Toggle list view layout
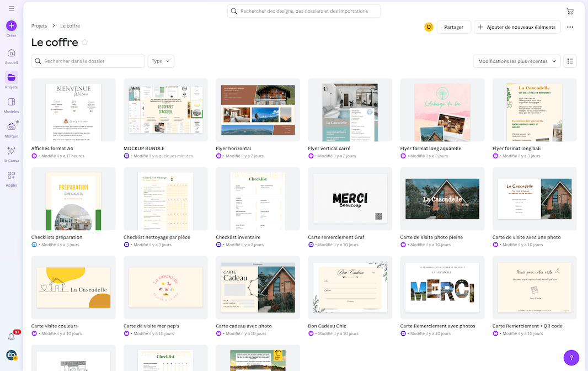The image size is (588, 371). pyautogui.click(x=570, y=61)
